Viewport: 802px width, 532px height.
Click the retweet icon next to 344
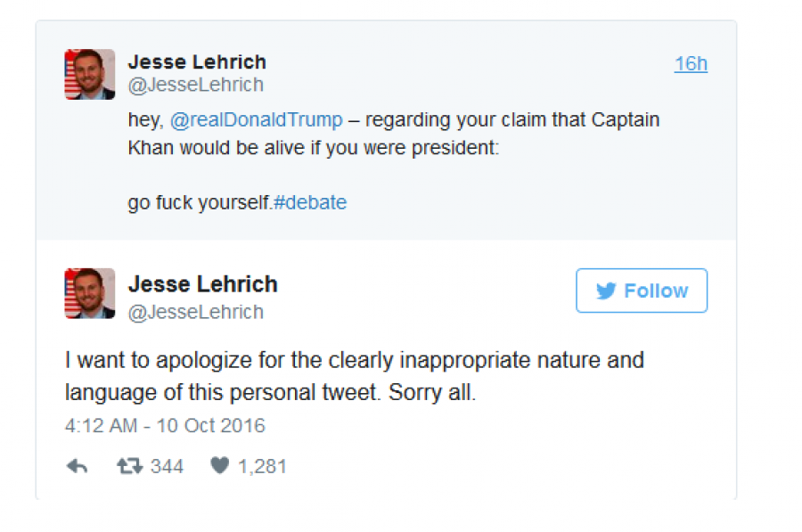[129, 466]
